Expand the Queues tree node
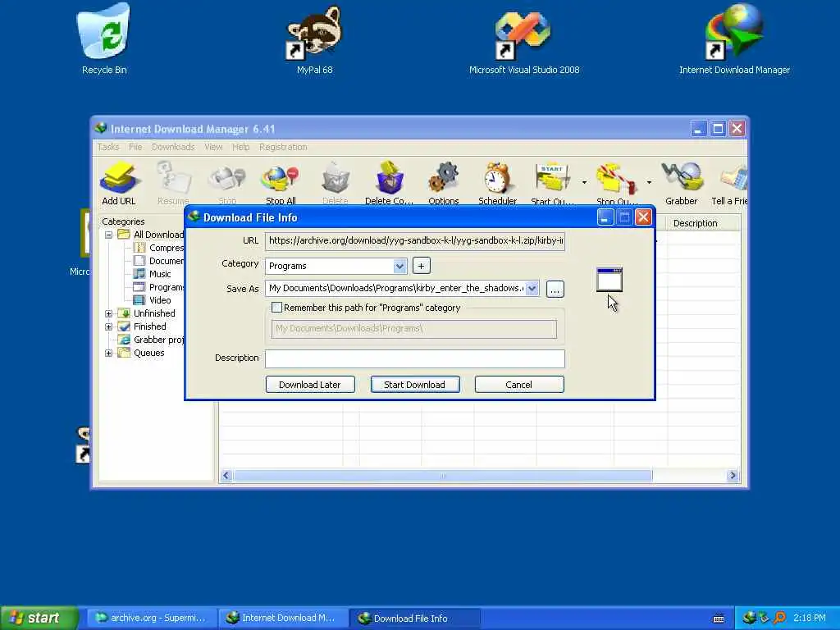Viewport: 840px width, 630px height. pos(109,353)
